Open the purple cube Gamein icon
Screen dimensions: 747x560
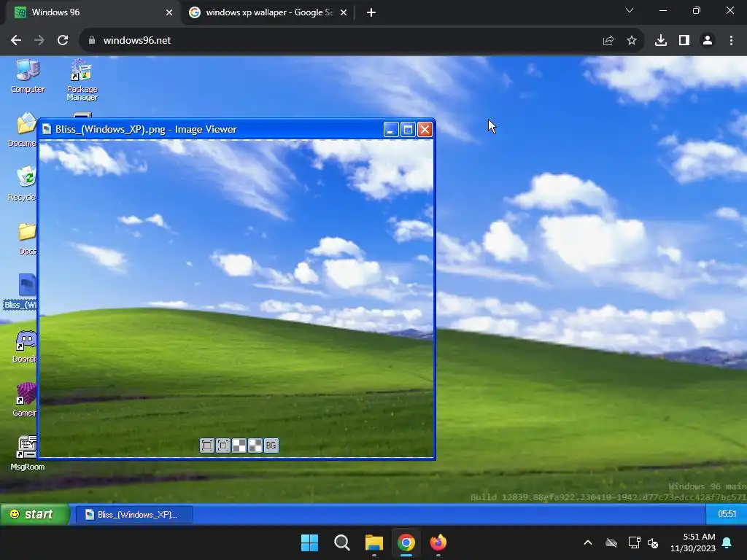pyautogui.click(x=25, y=400)
